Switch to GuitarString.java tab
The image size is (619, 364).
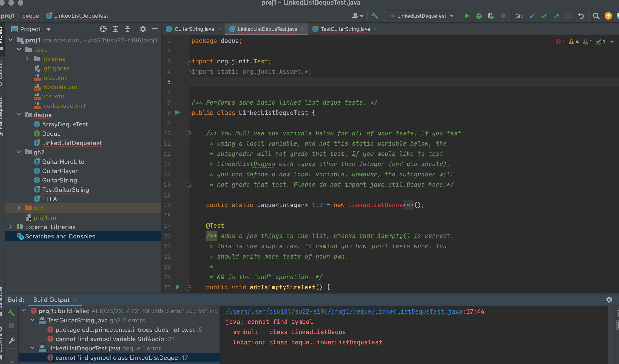click(x=194, y=29)
